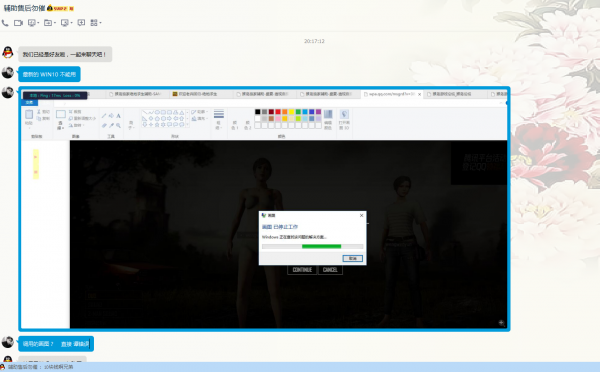Click the cancel button in the Paint crash dialog

[352, 258]
